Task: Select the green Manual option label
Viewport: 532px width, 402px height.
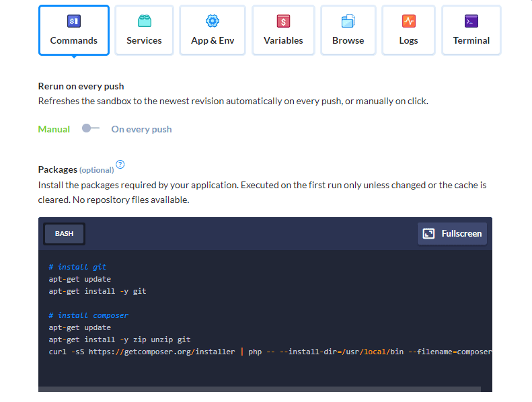Action: pyautogui.click(x=54, y=129)
